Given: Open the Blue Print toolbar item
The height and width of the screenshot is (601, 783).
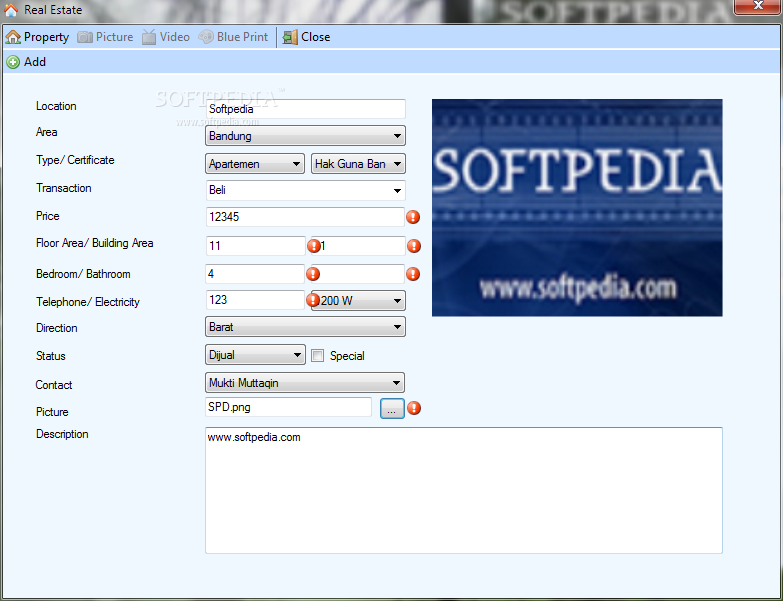Looking at the screenshot, I should [x=233, y=37].
